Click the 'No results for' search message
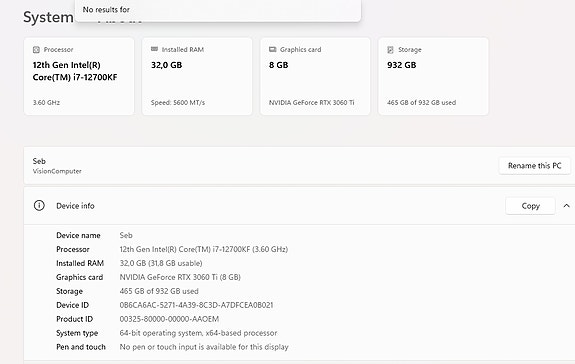This screenshot has width=575, height=364. [x=106, y=10]
